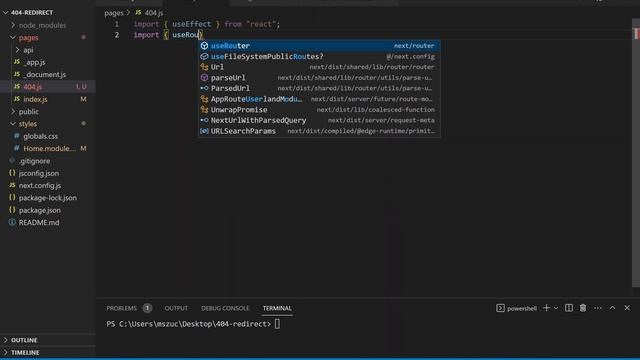This screenshot has width=640, height=360.
Task: Pick the Url suggestion from autocomplete
Action: tap(319, 67)
